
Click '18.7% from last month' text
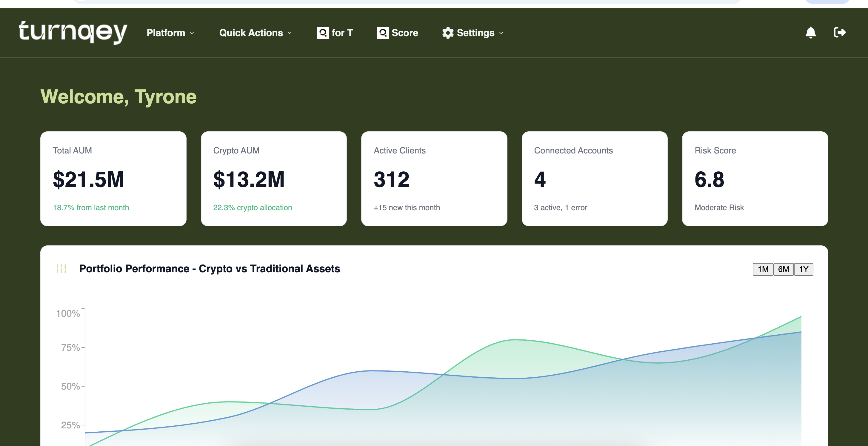[91, 208]
